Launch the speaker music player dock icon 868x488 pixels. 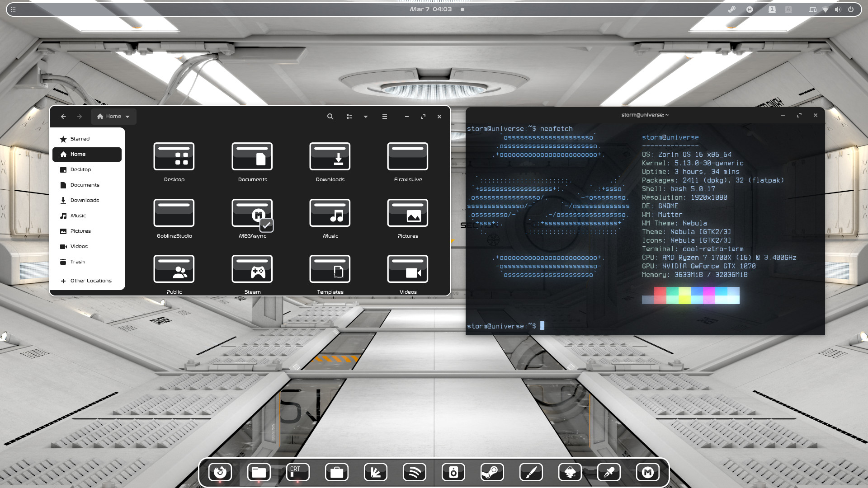point(453,473)
